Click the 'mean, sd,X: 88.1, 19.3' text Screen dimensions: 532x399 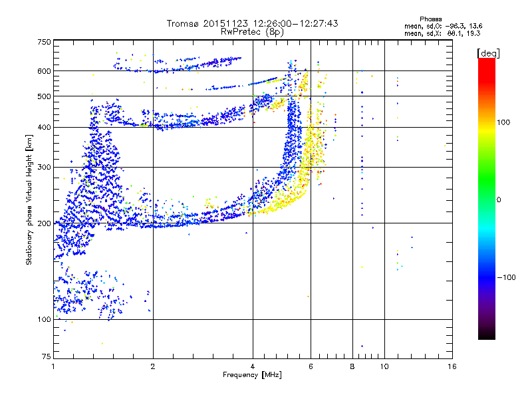pyautogui.click(x=442, y=33)
